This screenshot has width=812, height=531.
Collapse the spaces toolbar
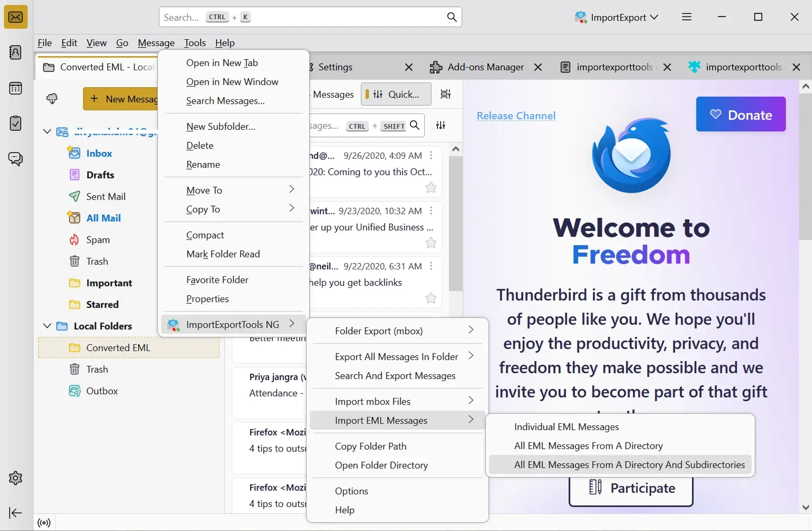(16, 513)
